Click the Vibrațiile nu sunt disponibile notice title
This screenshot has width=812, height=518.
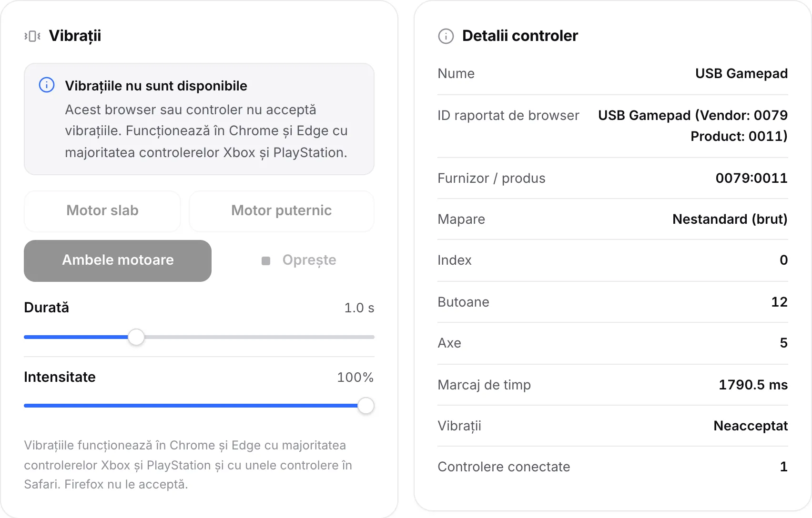tap(156, 86)
